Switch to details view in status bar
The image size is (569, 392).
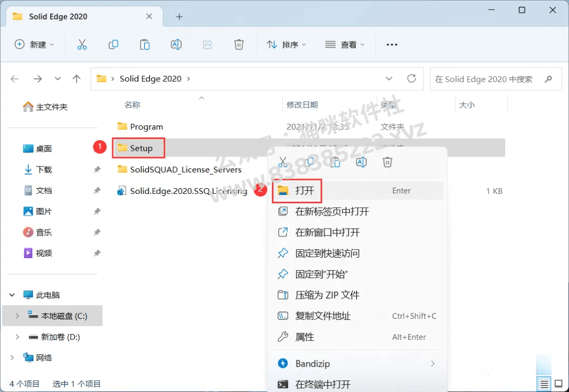tap(544, 384)
